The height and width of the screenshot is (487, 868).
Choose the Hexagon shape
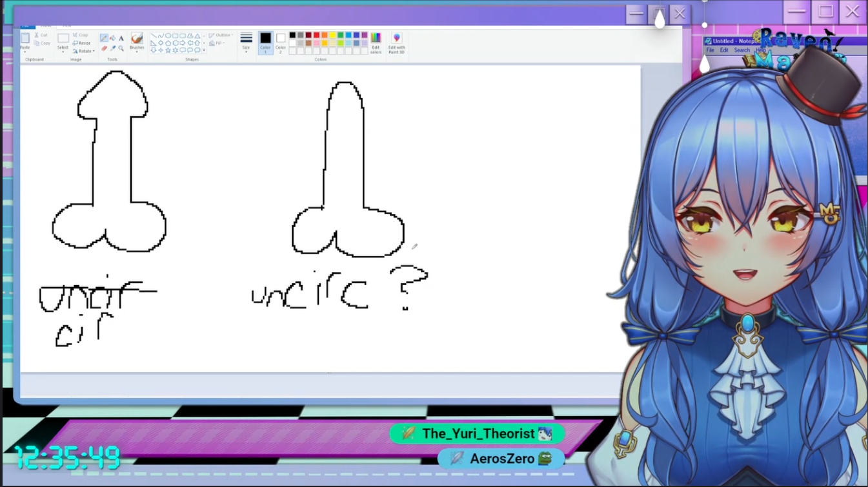coord(176,43)
